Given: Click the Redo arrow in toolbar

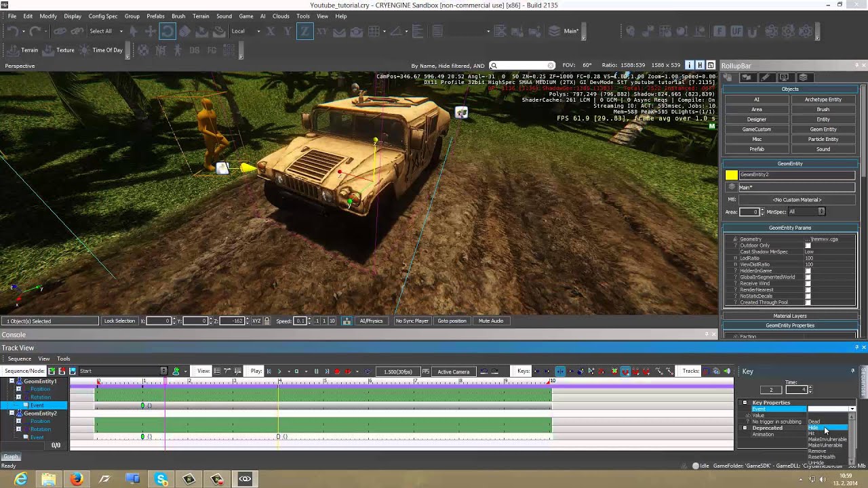Looking at the screenshot, I should (35, 31).
